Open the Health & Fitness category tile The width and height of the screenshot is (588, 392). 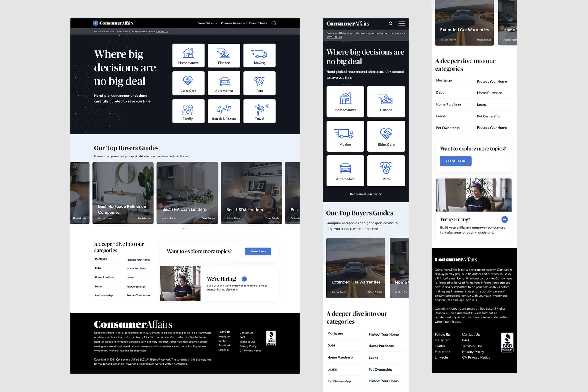pyautogui.click(x=224, y=111)
